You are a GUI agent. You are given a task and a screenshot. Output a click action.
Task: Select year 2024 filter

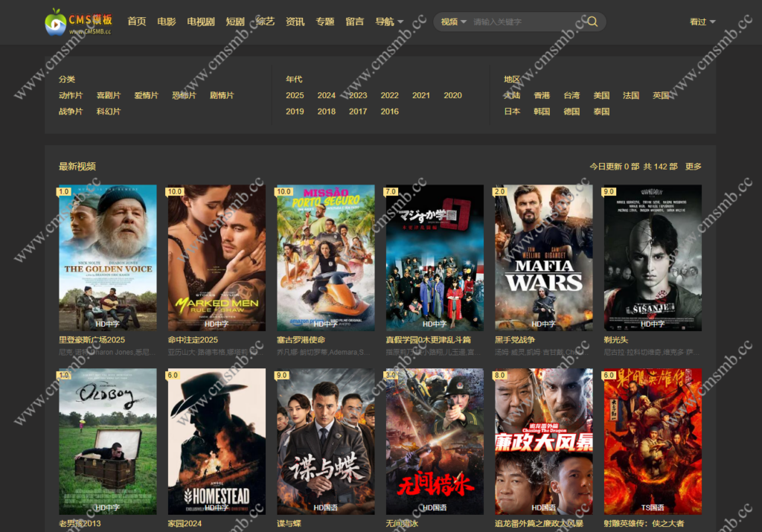(x=327, y=95)
